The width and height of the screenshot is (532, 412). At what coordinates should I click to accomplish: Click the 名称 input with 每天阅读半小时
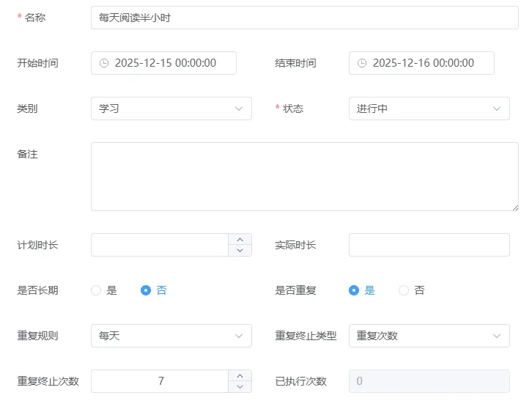[304, 18]
